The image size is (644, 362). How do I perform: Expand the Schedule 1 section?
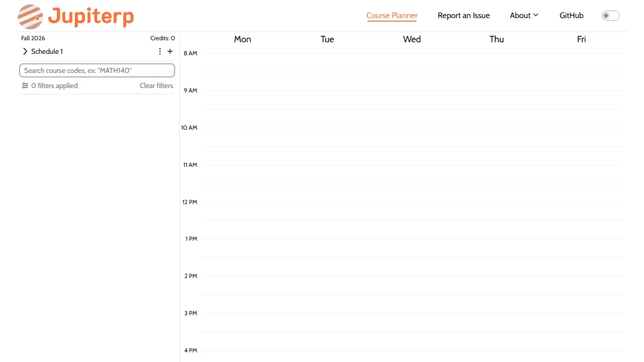click(25, 51)
